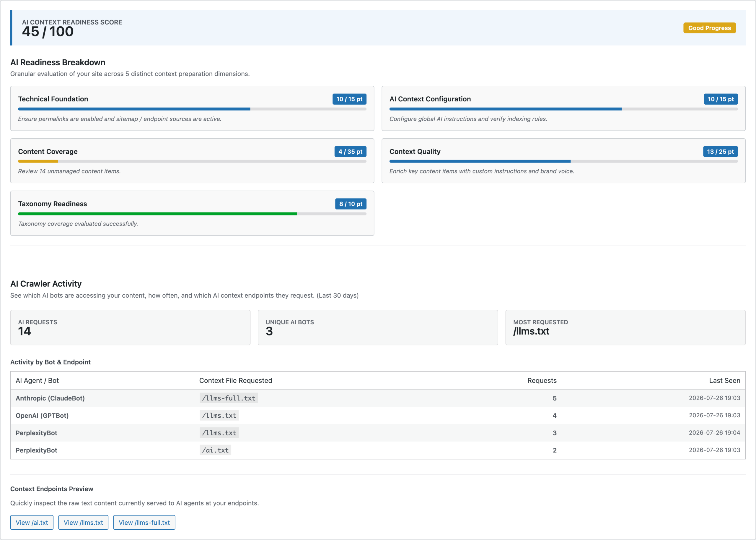Viewport: 756px width, 540px height.
Task: Click request count 5 for ClaudeBot
Action: pyautogui.click(x=554, y=398)
